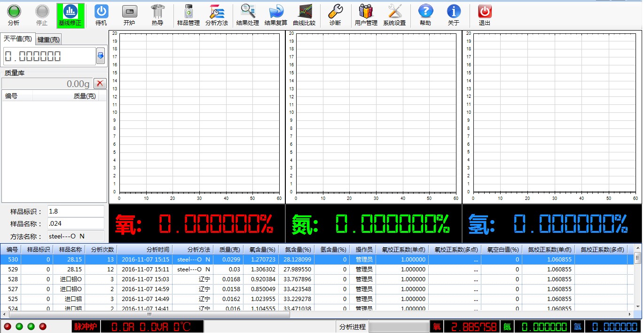Clear mass library with red X button
Image resolution: width=644 pixels, height=333 pixels.
point(100,84)
